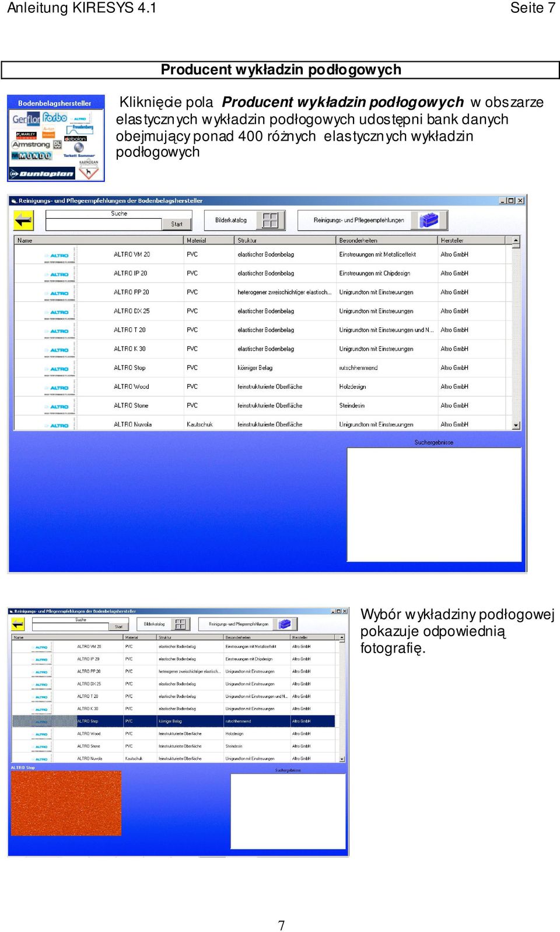Image resolution: width=560 pixels, height=932 pixels.
Task: Select ALTRO Nuvola row in large window
Action: coord(262,424)
